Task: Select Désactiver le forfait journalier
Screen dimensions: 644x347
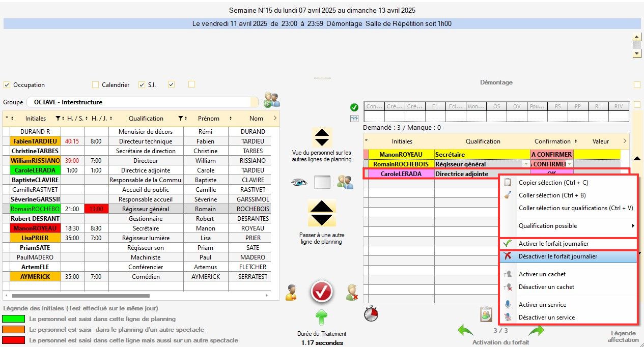Action: point(557,256)
